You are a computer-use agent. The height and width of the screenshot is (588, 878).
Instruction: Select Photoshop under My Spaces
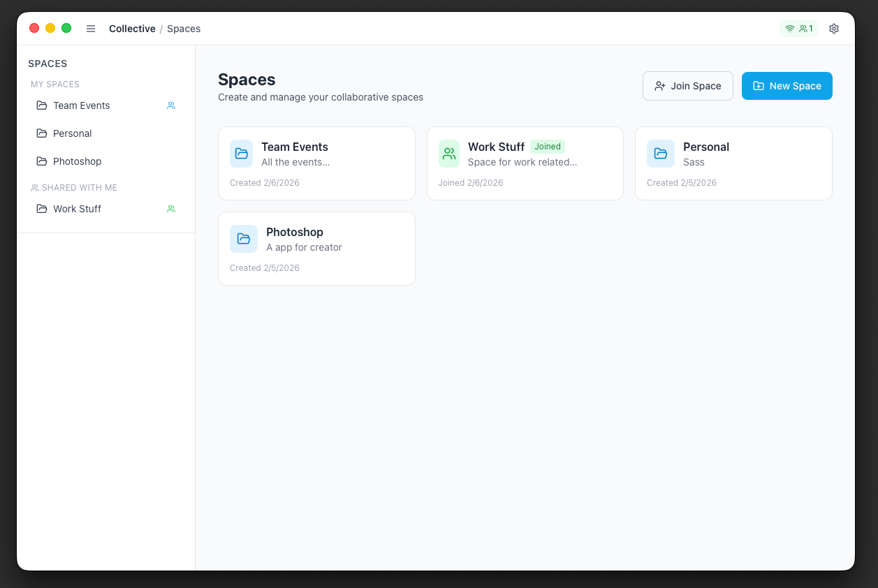tap(75, 161)
